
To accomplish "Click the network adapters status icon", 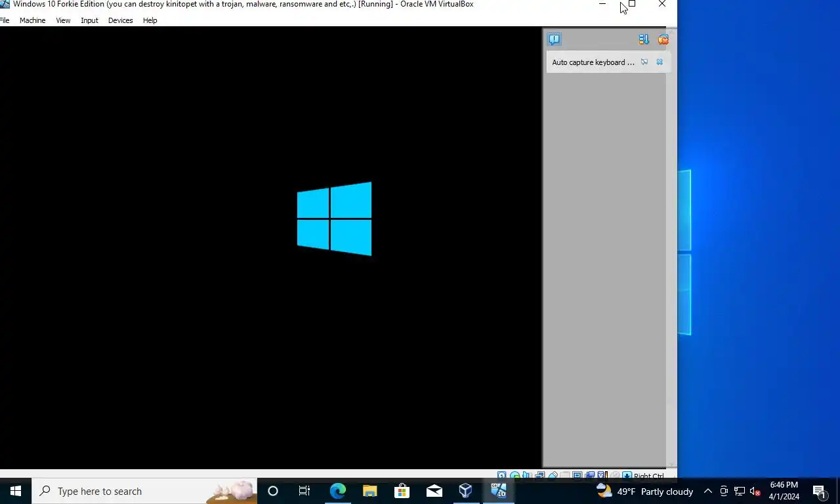I will click(539, 476).
